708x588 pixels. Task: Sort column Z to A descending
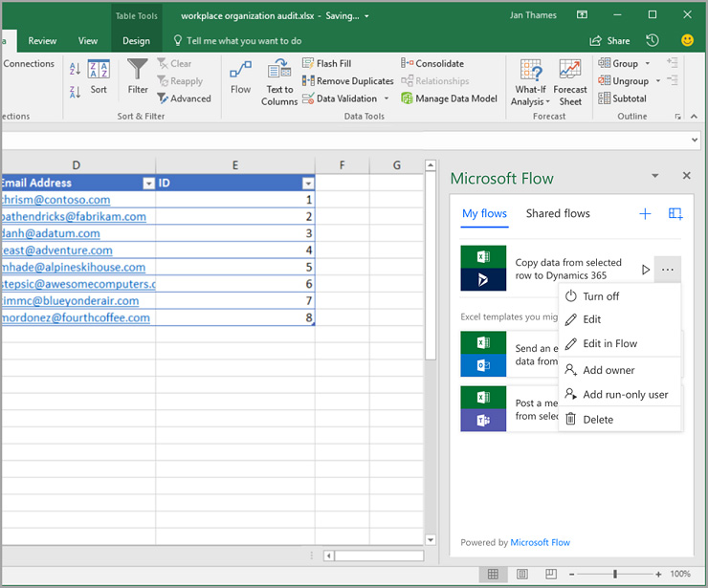tap(75, 92)
